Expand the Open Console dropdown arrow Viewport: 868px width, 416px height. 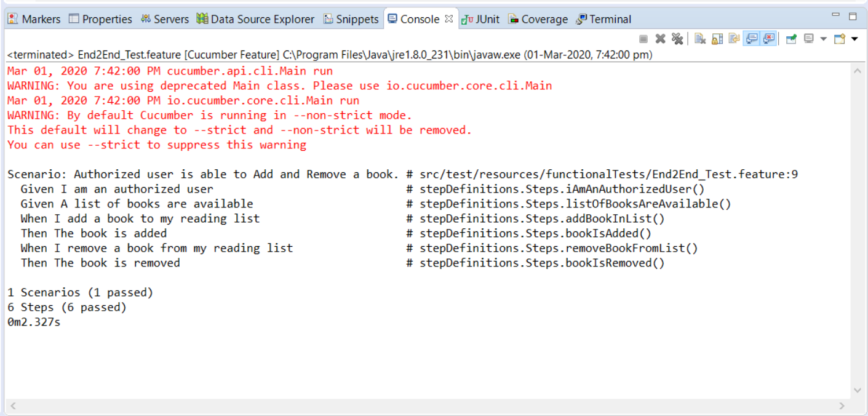854,39
